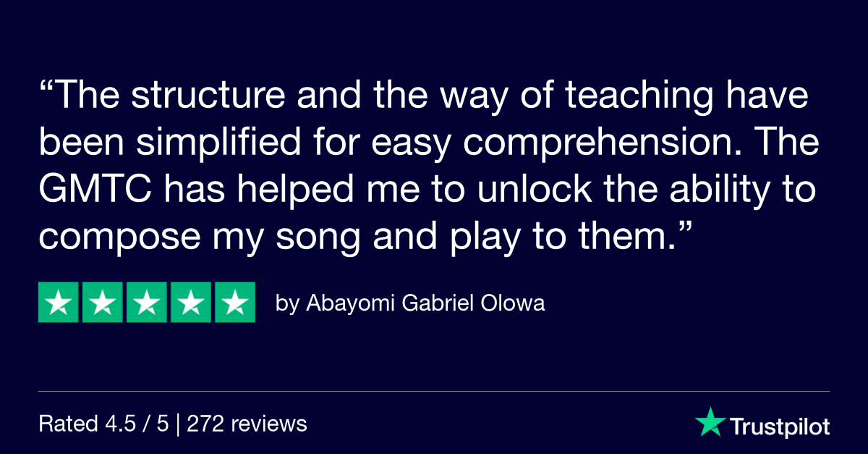
Task: Select the fifth green rating star
Action: 235,302
